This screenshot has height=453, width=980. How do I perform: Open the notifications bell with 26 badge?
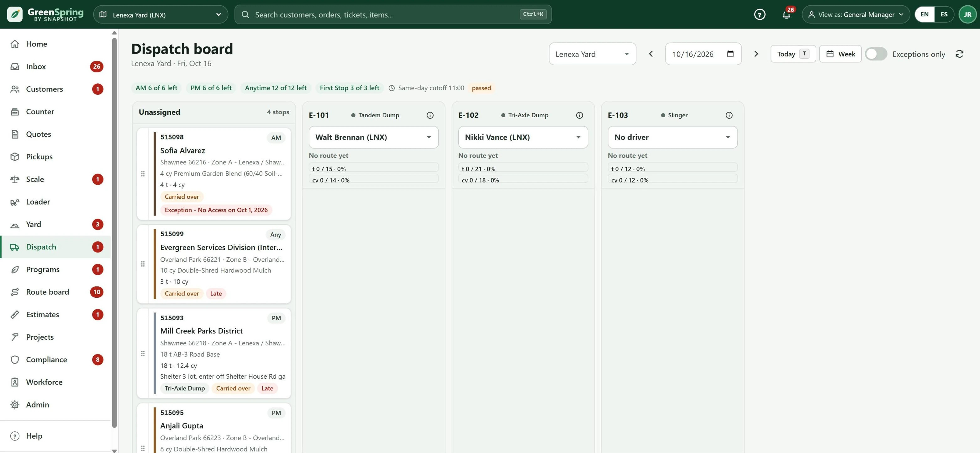tap(786, 14)
